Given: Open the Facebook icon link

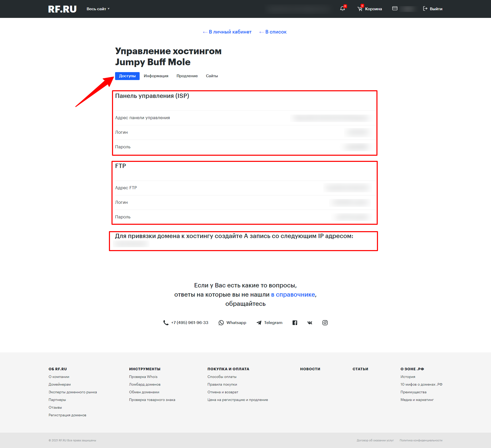Looking at the screenshot, I should coord(295,323).
